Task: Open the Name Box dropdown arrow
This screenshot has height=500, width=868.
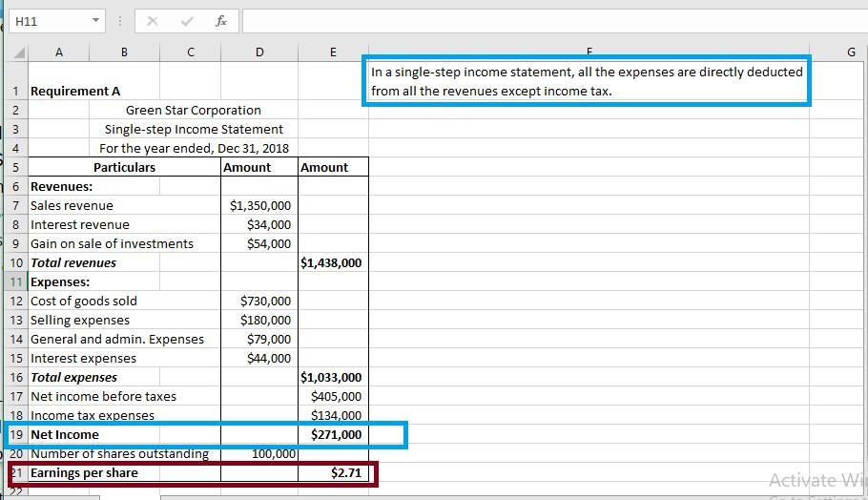Action: (x=95, y=21)
